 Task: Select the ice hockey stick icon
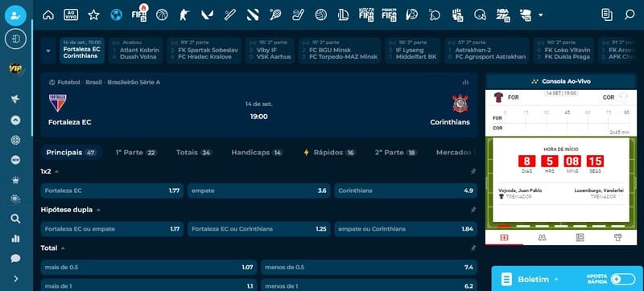(x=298, y=15)
